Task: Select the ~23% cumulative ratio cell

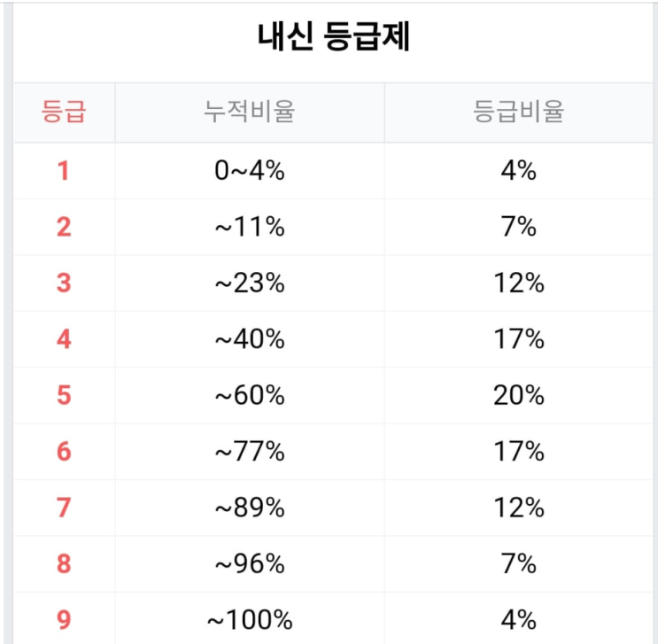Action: click(250, 283)
